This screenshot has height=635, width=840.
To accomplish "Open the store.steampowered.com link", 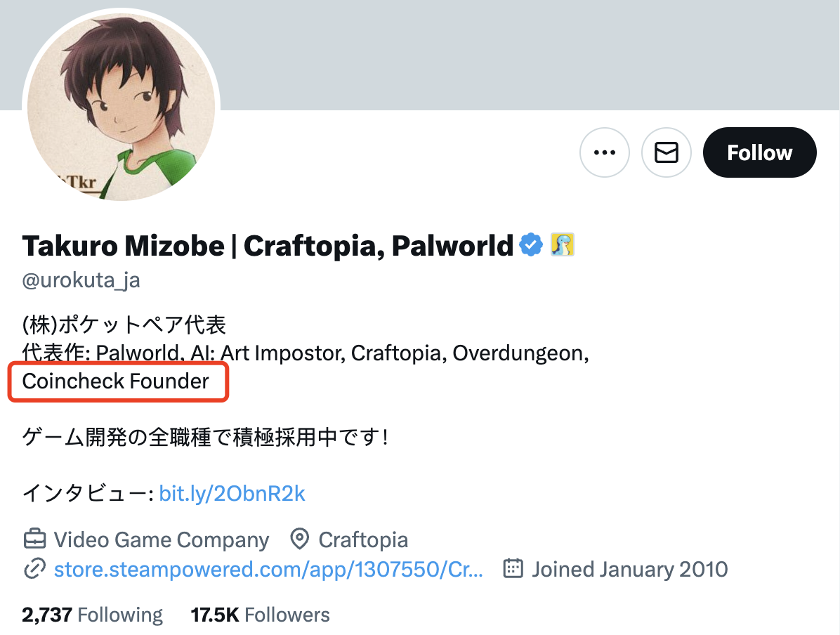I will point(268,568).
